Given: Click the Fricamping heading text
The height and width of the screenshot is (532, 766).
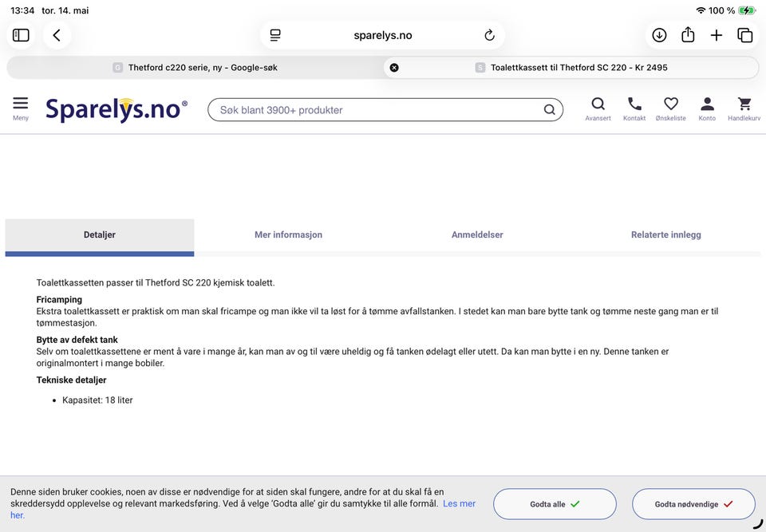Looking at the screenshot, I should point(59,299).
